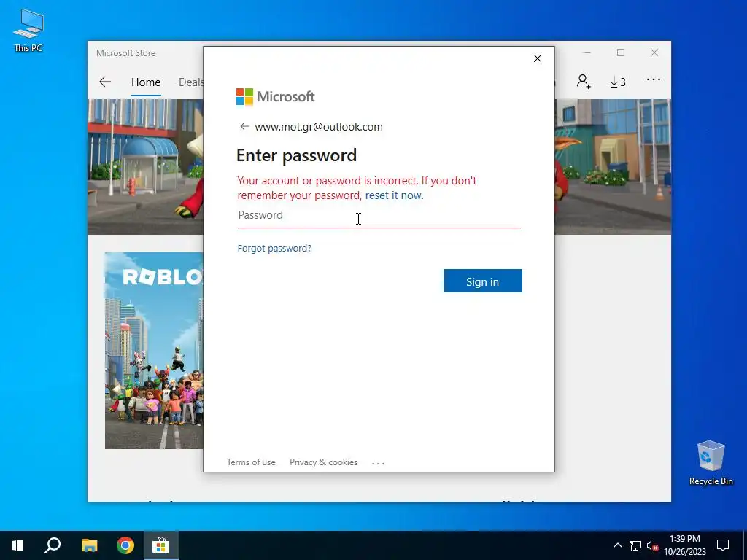
Task: Focus the Password input field
Action: [379, 215]
